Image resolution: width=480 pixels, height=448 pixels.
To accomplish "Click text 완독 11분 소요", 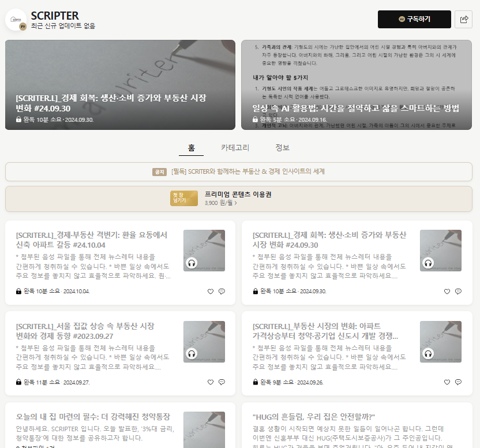I will point(42,382).
